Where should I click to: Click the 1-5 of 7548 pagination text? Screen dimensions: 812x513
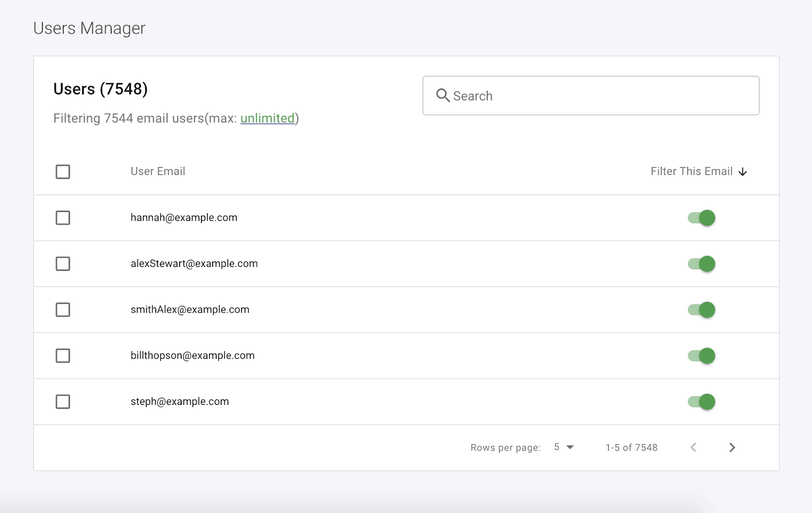(631, 448)
